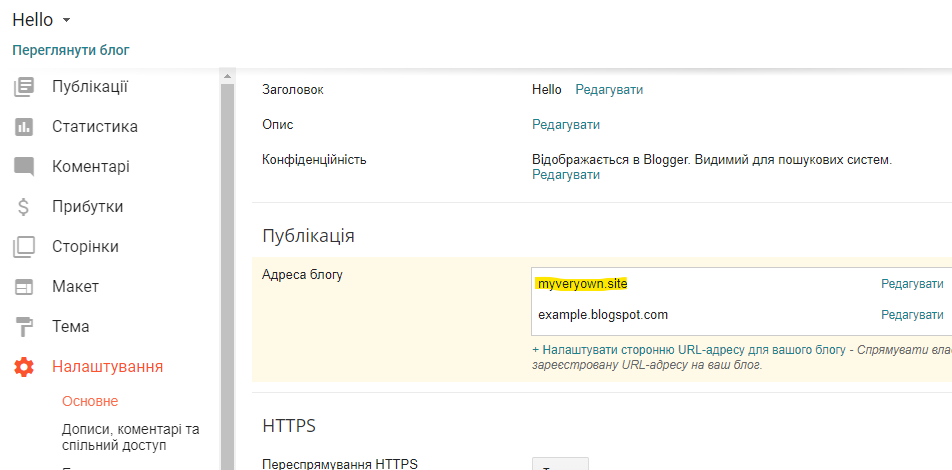Click the Публікації posts icon in sidebar
The width and height of the screenshot is (952, 470).
[x=24, y=87]
